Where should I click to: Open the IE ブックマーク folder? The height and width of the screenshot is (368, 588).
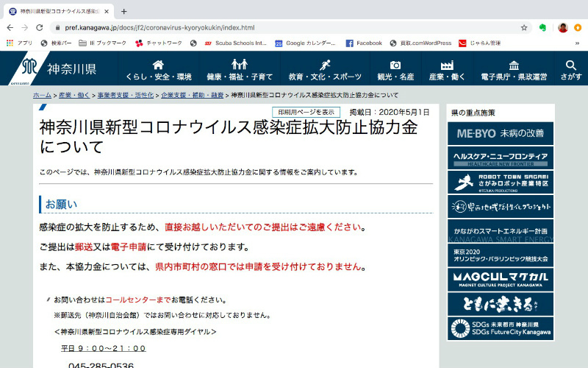(x=102, y=43)
